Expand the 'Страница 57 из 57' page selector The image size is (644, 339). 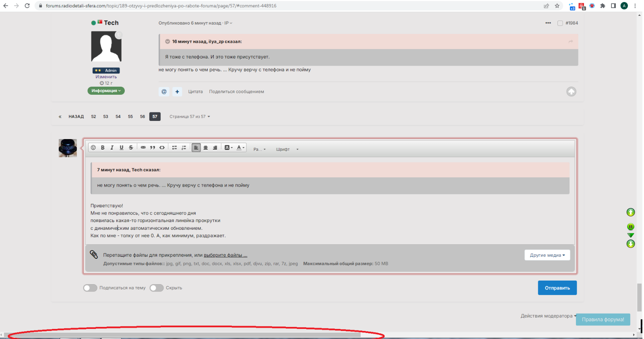click(190, 116)
